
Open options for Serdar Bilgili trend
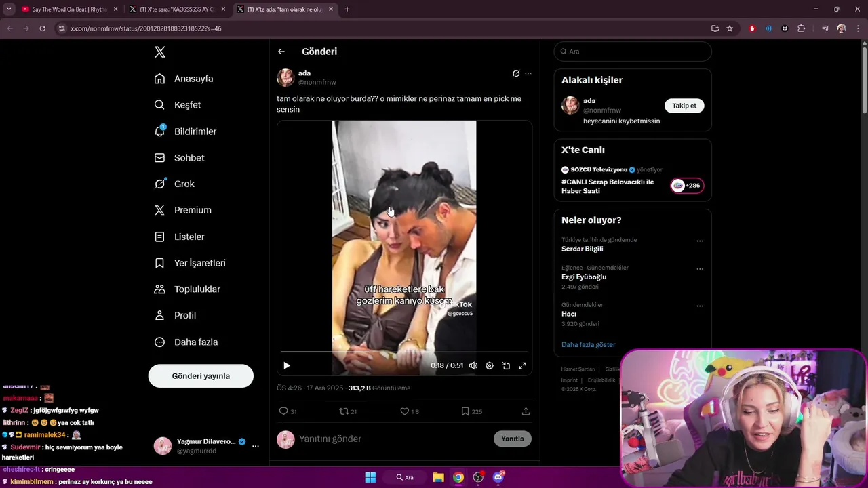(700, 241)
